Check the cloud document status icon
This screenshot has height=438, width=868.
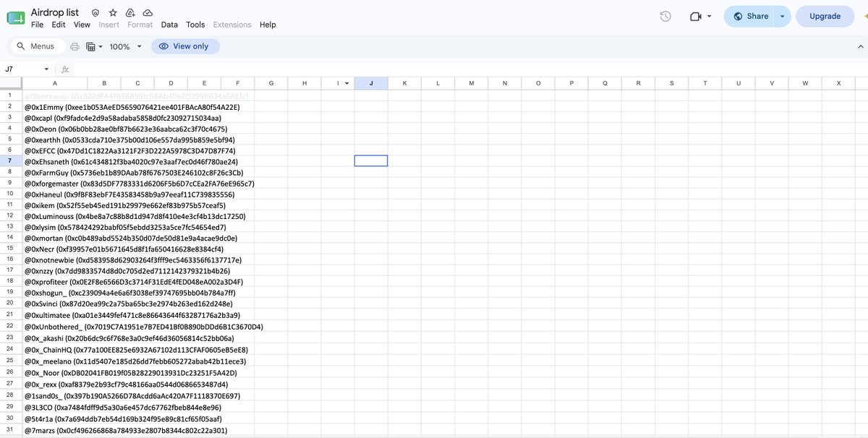pos(148,13)
